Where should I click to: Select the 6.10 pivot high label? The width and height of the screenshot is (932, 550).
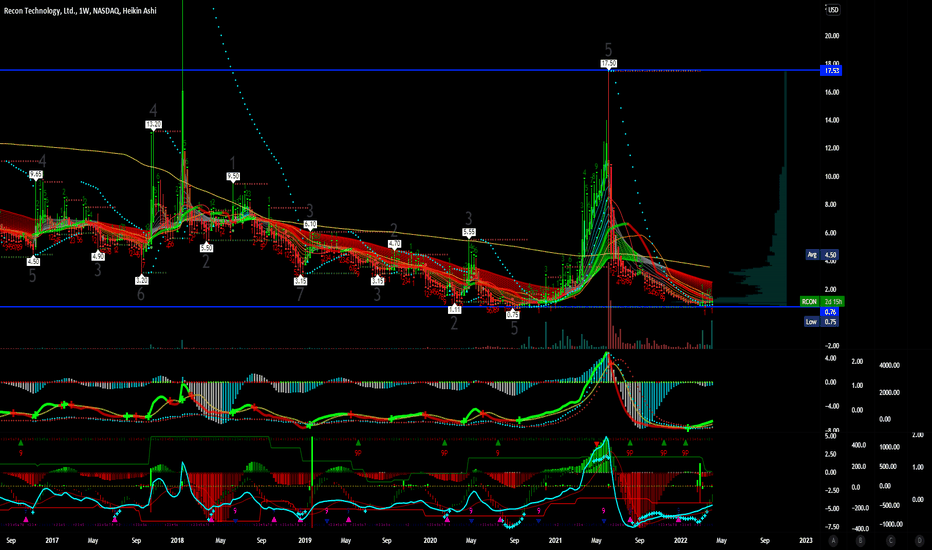click(x=310, y=224)
